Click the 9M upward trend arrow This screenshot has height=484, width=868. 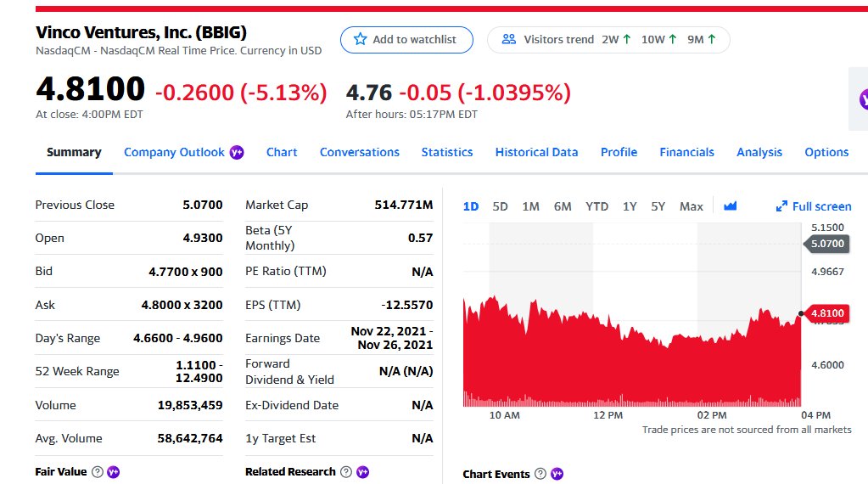[x=711, y=39]
